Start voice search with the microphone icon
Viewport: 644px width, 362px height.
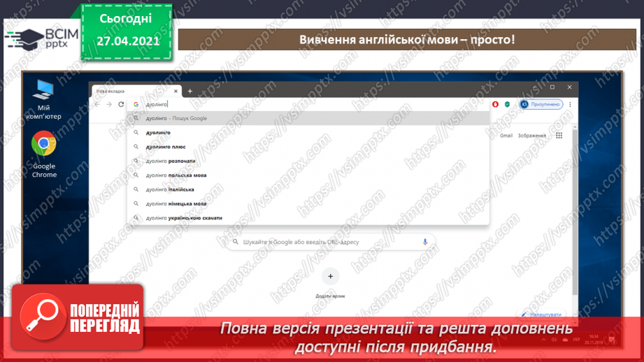[x=424, y=242]
